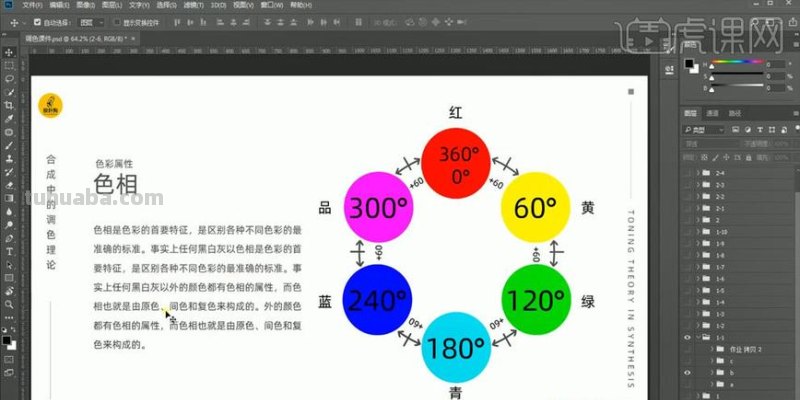
Task: Select the Gradient tool
Action: [x=9, y=198]
